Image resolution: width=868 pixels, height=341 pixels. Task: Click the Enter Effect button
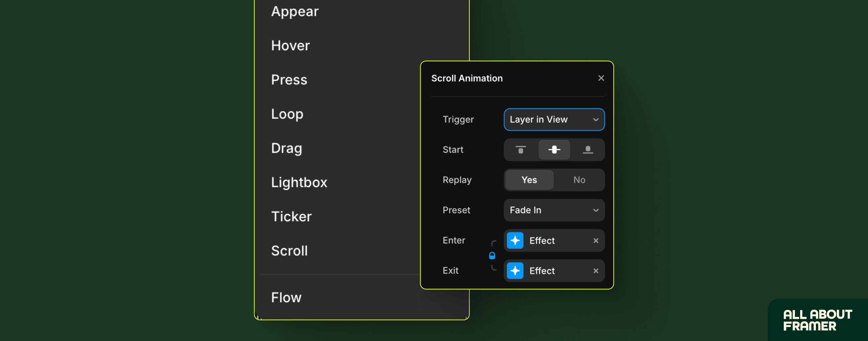pyautogui.click(x=554, y=240)
